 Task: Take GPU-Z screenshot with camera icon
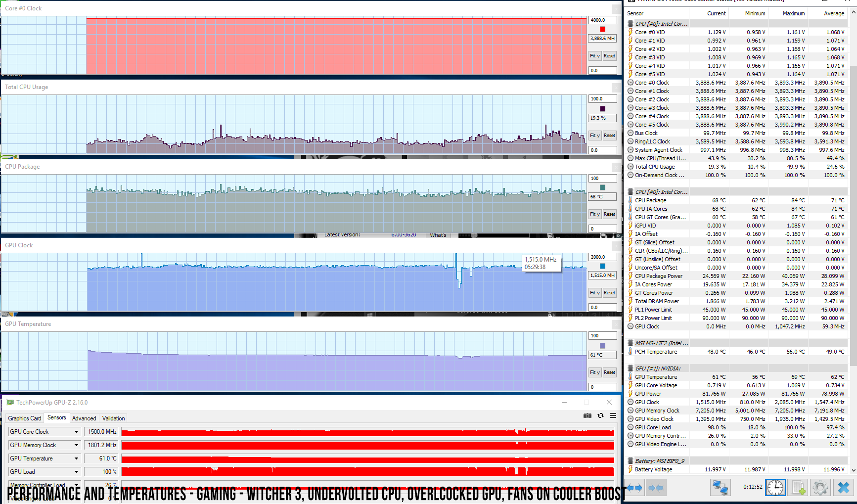click(587, 415)
